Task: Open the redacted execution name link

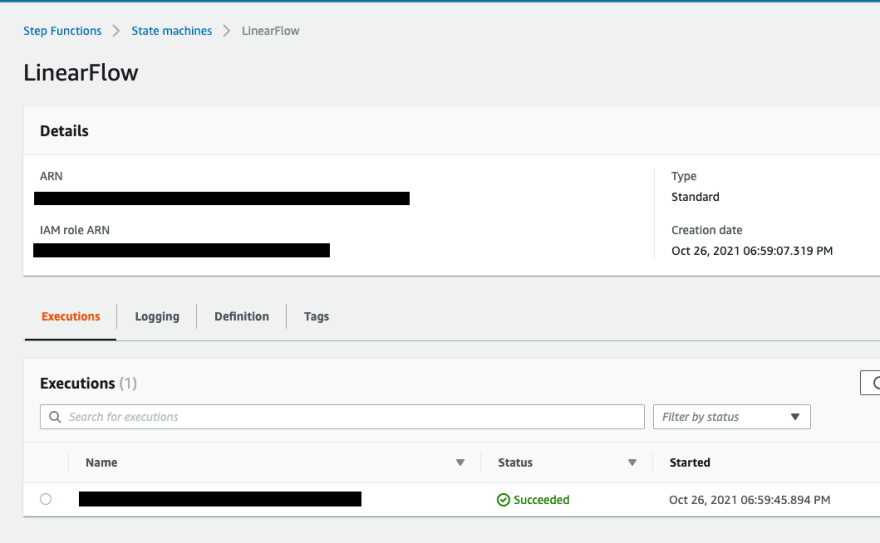Action: tap(220, 499)
